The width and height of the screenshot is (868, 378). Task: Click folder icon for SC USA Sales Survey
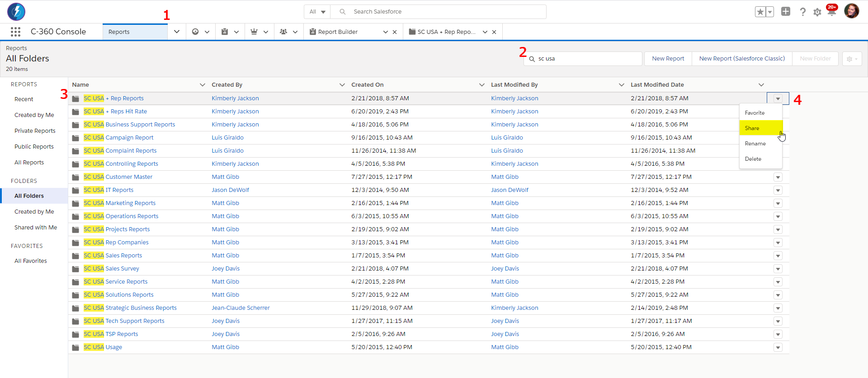[x=75, y=269]
